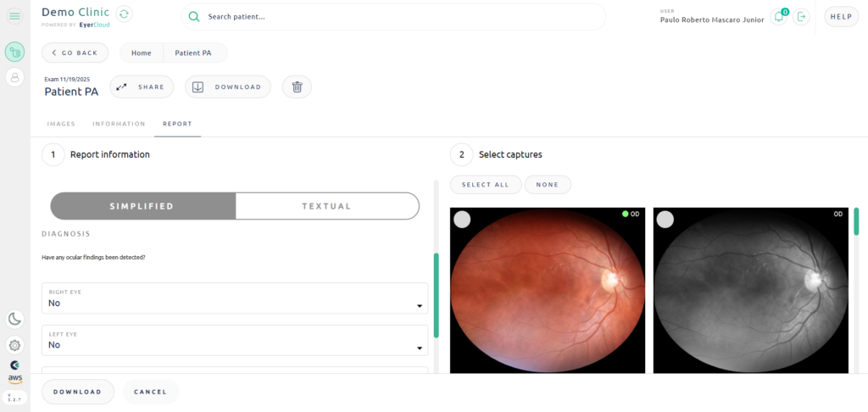
Task: Click the logout icon
Action: (802, 17)
